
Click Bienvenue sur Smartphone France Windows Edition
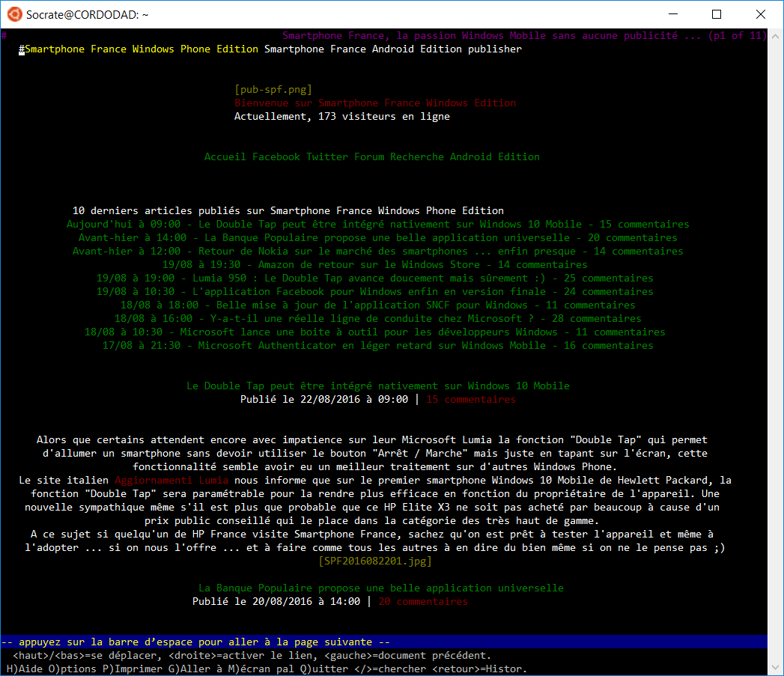pos(375,103)
